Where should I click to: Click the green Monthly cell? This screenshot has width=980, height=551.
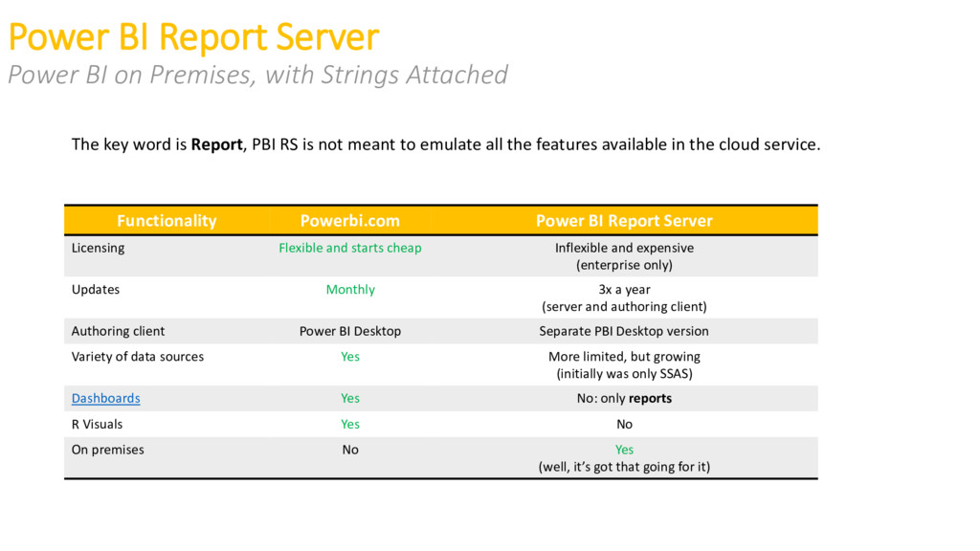[350, 290]
